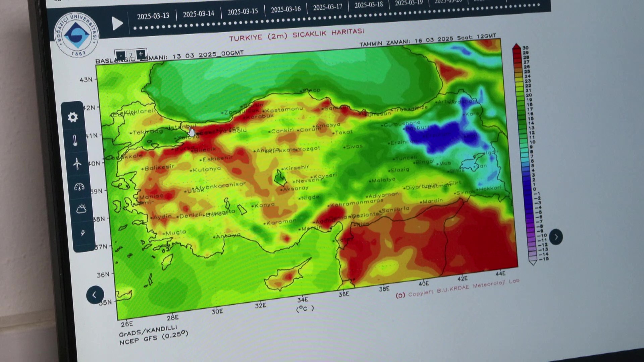
Task: Click the Eskisehir city label
Action: click(216, 158)
